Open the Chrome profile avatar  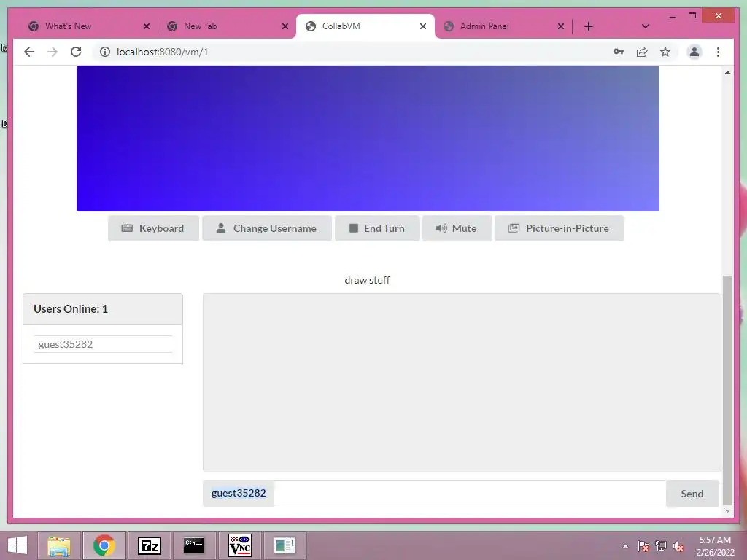(x=694, y=52)
